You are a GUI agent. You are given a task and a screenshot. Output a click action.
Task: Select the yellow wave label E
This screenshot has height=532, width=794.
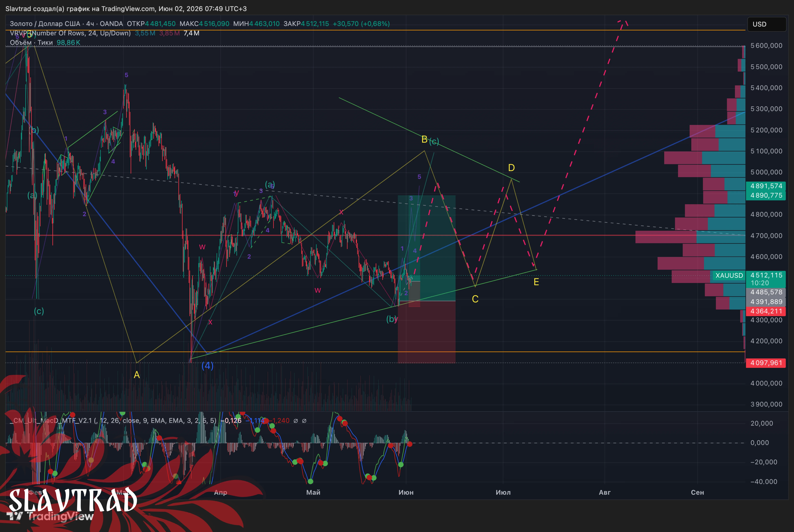coord(536,282)
